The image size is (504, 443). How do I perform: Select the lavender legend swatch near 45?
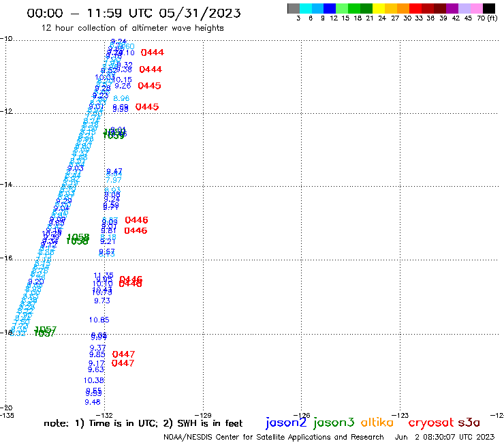464,8
